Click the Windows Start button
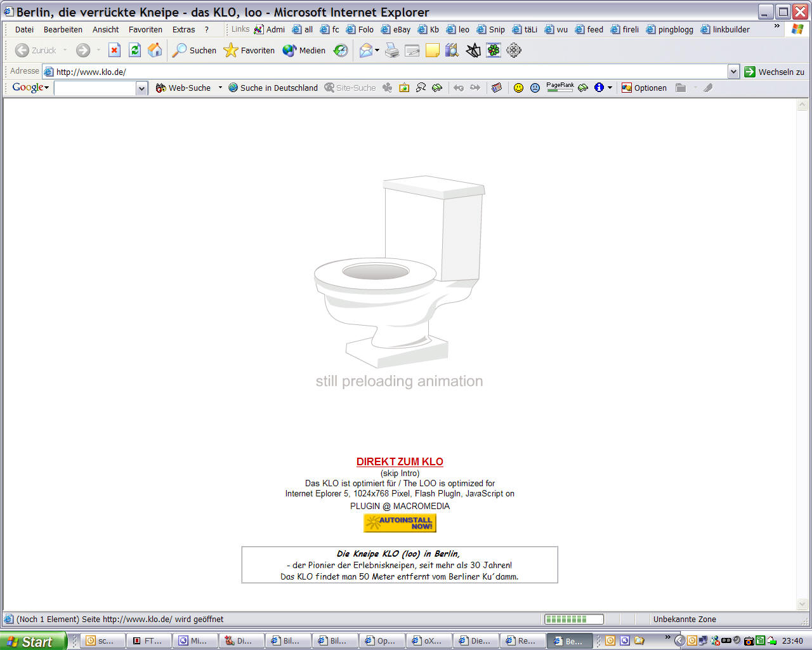812x650 pixels. click(33, 641)
